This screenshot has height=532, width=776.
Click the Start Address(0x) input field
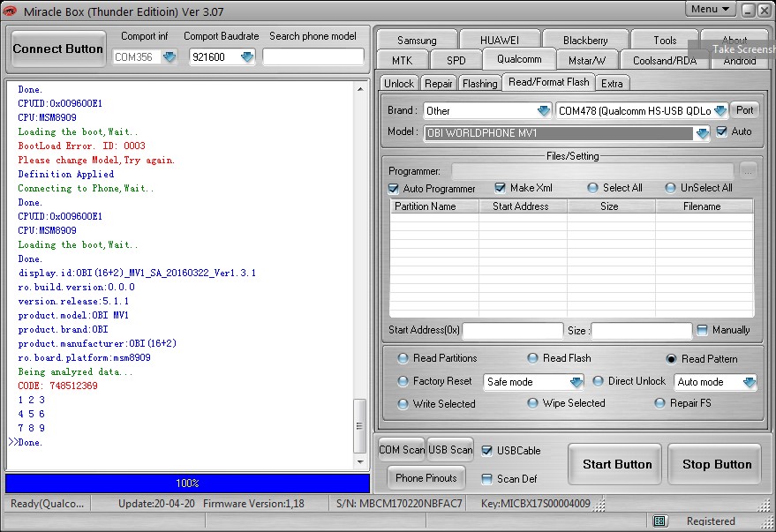click(513, 330)
